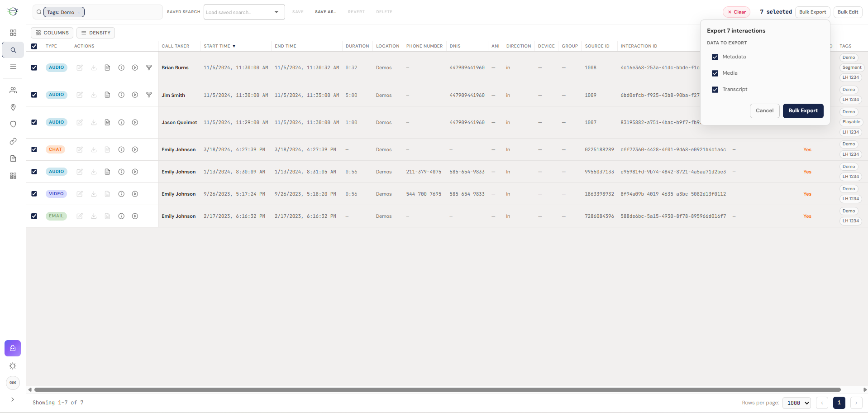Show info for Jim Smith's interaction
The image size is (868, 413).
pyautogui.click(x=121, y=95)
